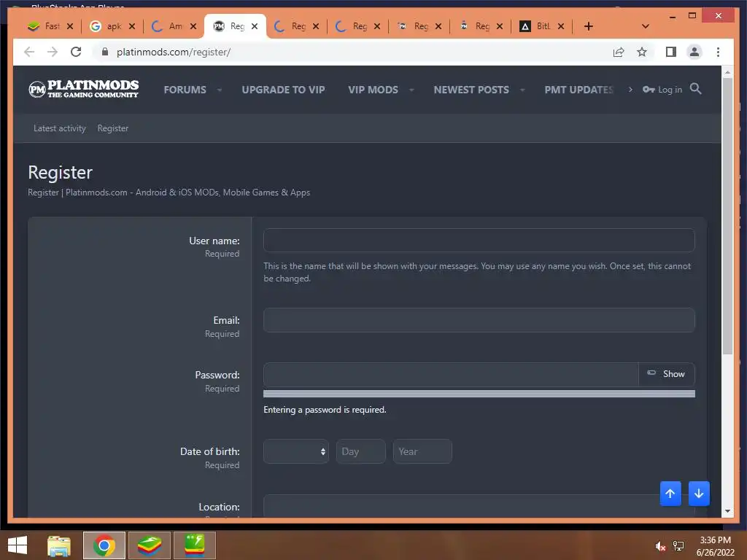Click the Platinmods logo
This screenshot has width=747, height=560.
pos(84,89)
